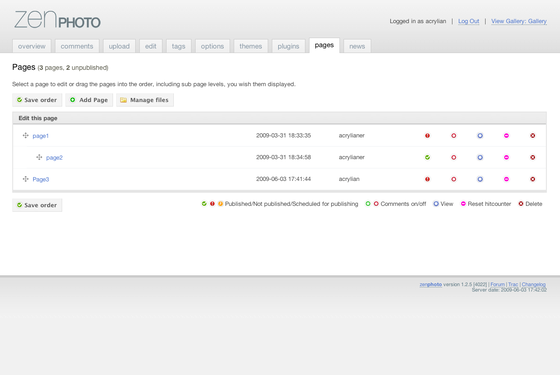Screen dimensions: 560x375
Task: Delete page1 using its delete icon
Action: 532,136
